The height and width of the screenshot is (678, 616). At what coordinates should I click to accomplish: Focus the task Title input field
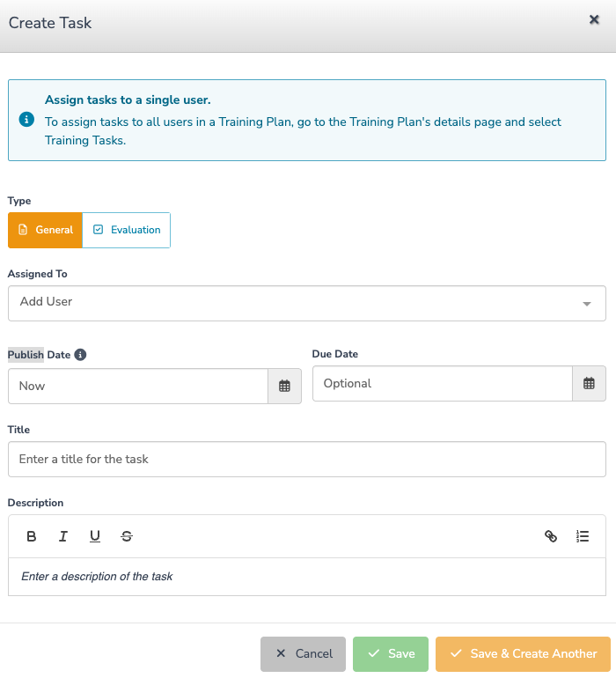pyautogui.click(x=307, y=460)
